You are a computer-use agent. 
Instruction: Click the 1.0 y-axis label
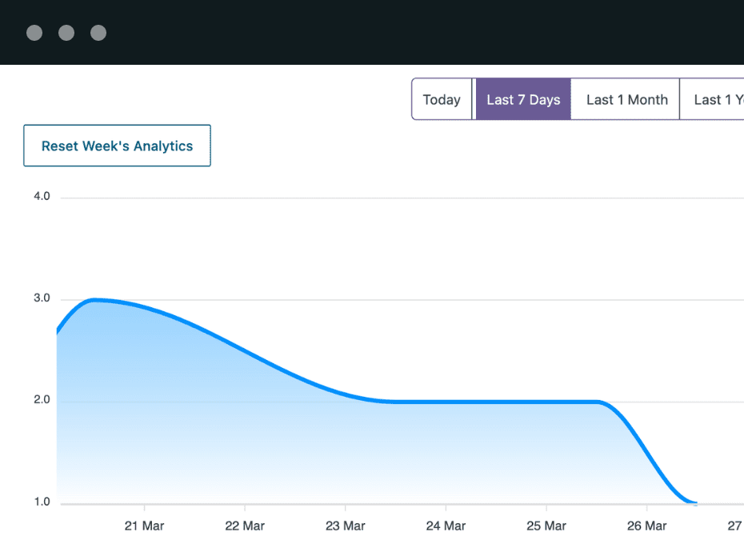click(x=42, y=502)
